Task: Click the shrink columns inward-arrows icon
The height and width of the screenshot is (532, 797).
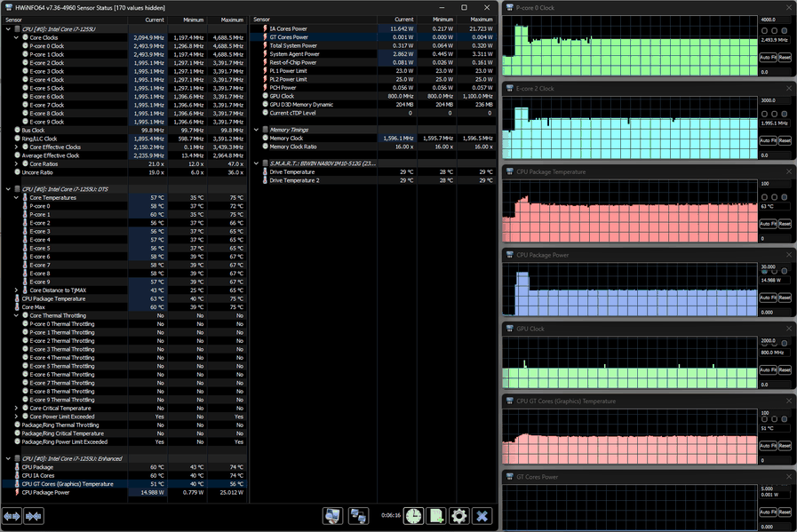Action: [34, 516]
